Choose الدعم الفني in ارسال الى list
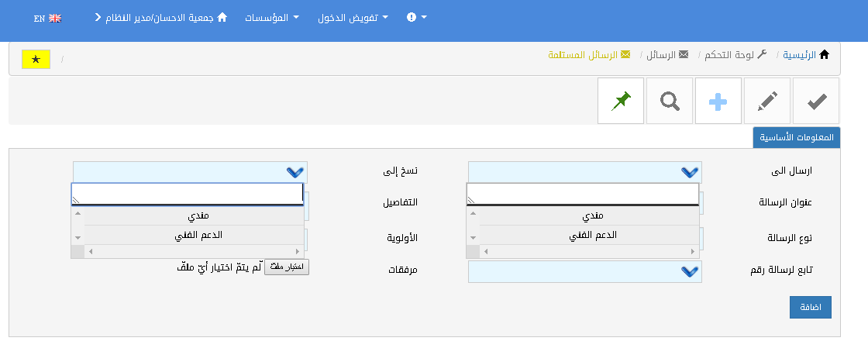This screenshot has height=348, width=868. (590, 234)
